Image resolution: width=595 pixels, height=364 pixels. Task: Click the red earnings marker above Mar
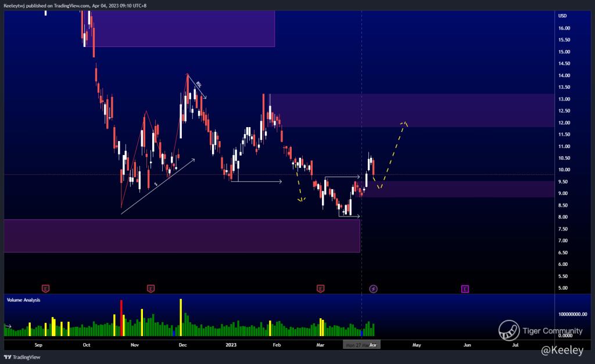[x=320, y=289]
